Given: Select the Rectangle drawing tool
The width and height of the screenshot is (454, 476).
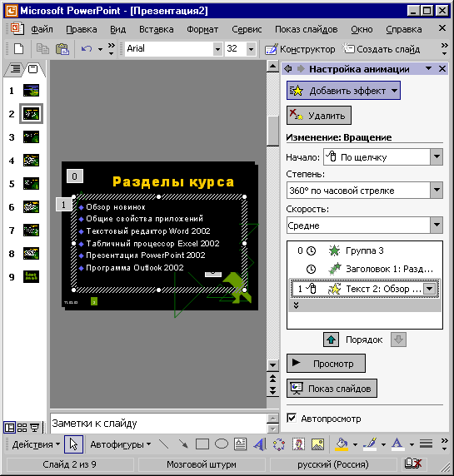Looking at the screenshot, I should point(202,444).
